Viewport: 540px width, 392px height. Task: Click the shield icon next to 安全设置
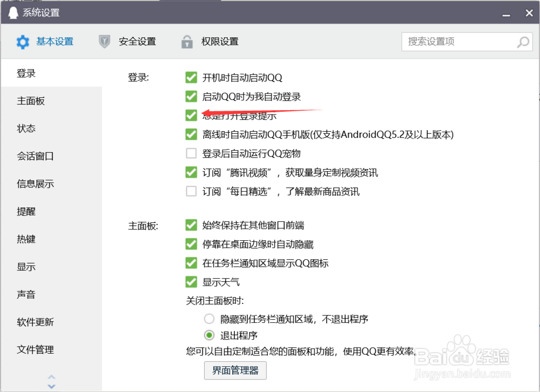(x=104, y=41)
